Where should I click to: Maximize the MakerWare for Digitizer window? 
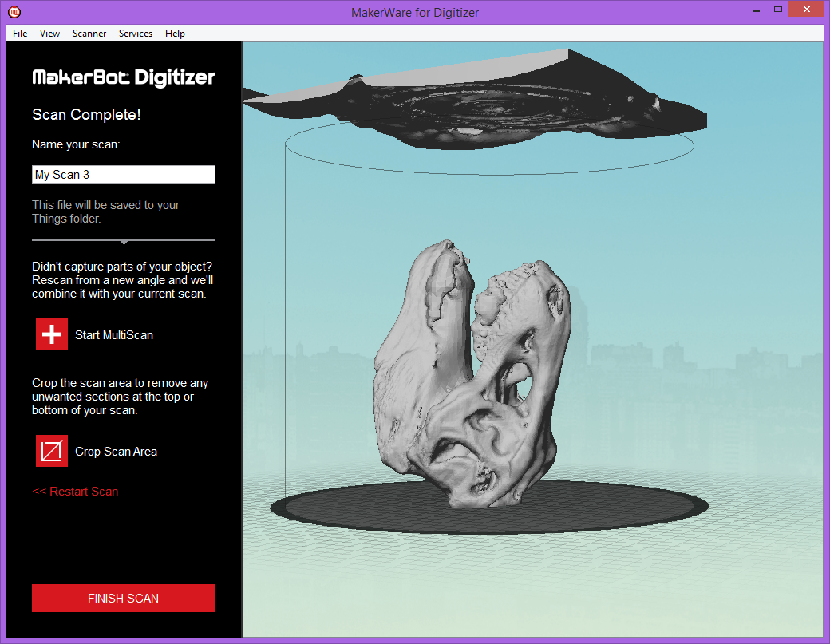click(778, 9)
